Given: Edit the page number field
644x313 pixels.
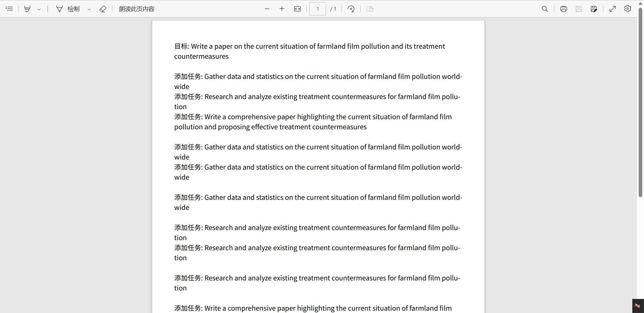Looking at the screenshot, I should point(317,9).
